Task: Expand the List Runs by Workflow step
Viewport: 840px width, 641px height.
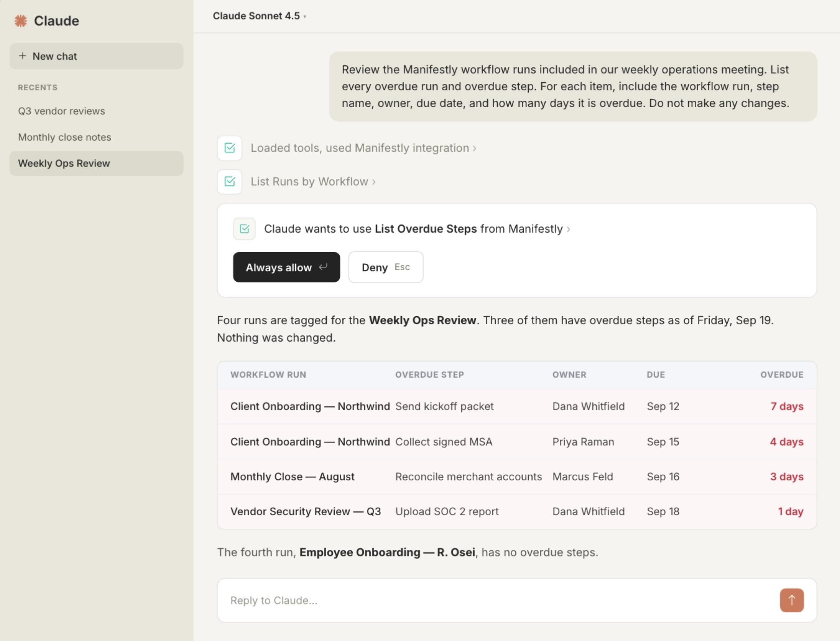Action: (x=313, y=181)
